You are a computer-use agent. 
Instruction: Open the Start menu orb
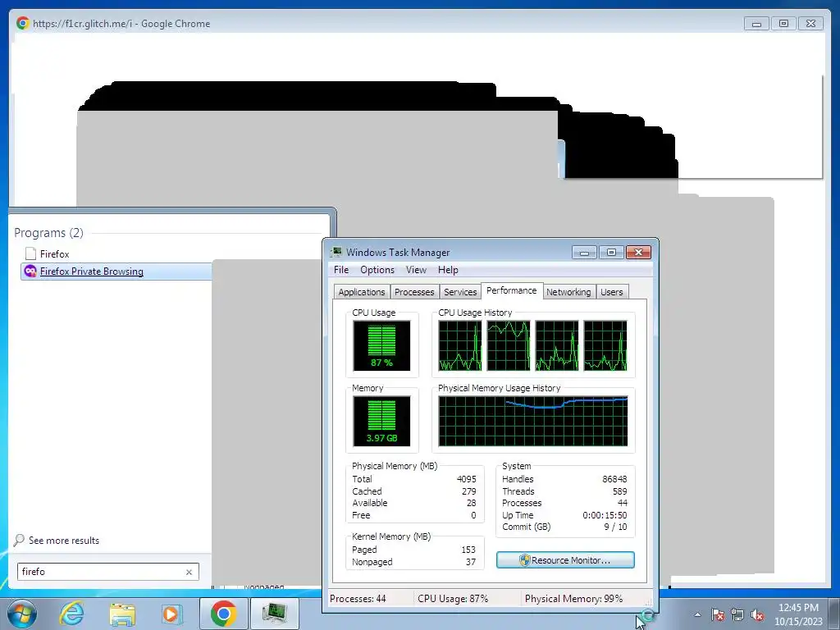[x=21, y=614]
